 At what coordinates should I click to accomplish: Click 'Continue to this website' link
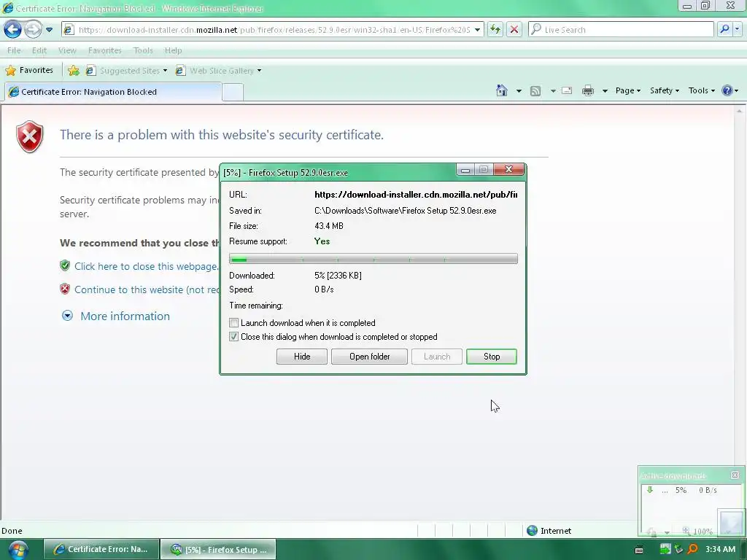147,289
